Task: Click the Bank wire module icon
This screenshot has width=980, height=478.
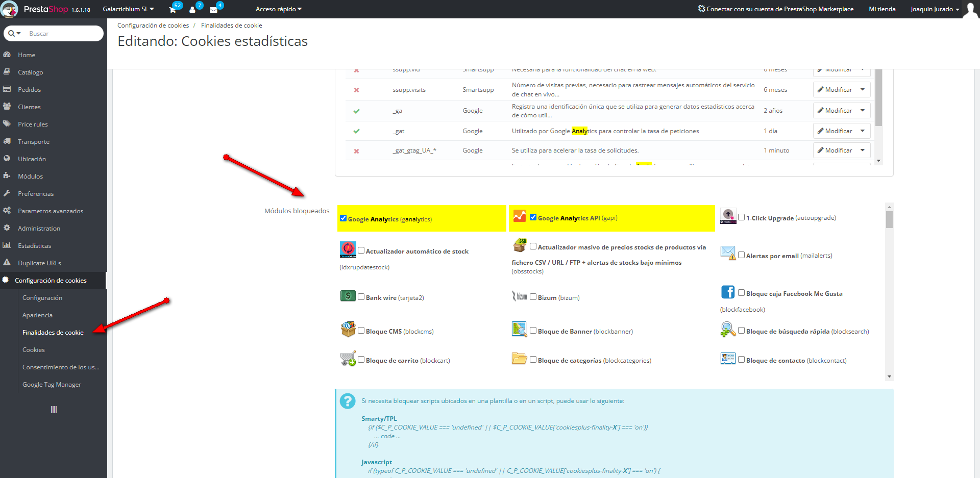Action: [x=348, y=295]
